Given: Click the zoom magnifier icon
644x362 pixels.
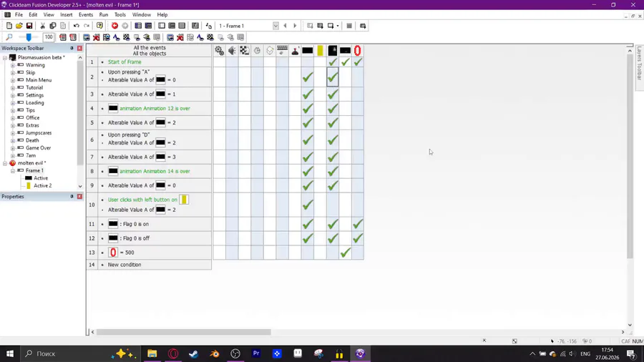Looking at the screenshot, I should [x=9, y=37].
